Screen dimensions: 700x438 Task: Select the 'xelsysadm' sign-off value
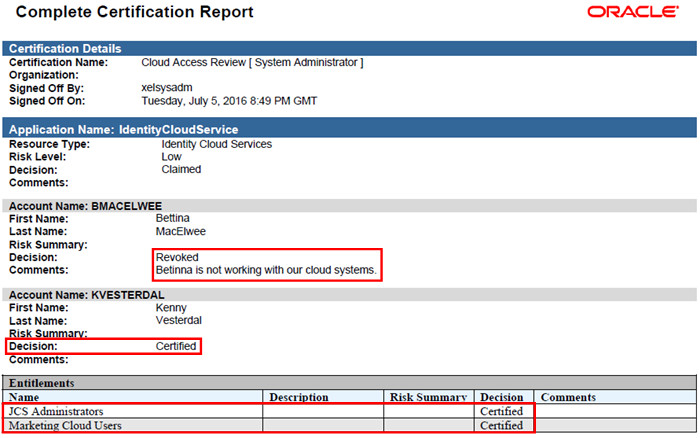click(167, 88)
